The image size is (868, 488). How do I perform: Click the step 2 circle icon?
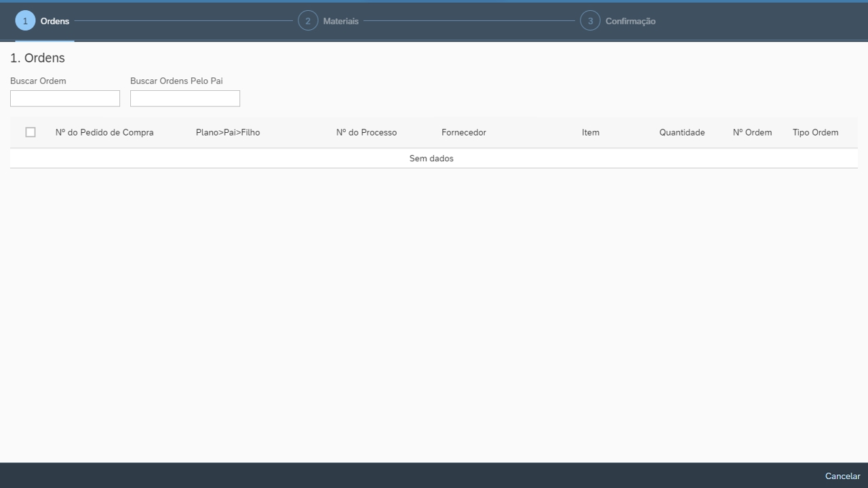[308, 21]
